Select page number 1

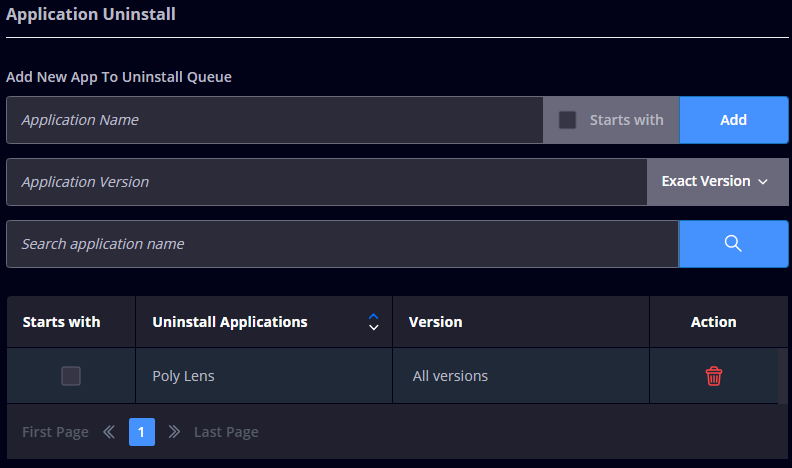(142, 432)
